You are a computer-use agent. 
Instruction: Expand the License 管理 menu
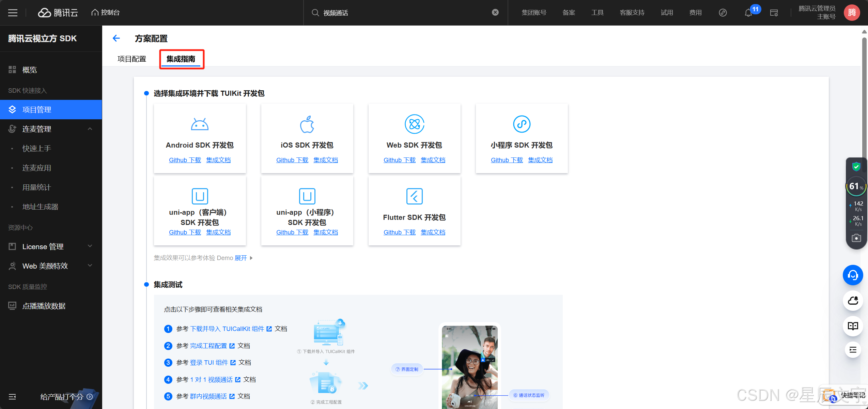90,246
